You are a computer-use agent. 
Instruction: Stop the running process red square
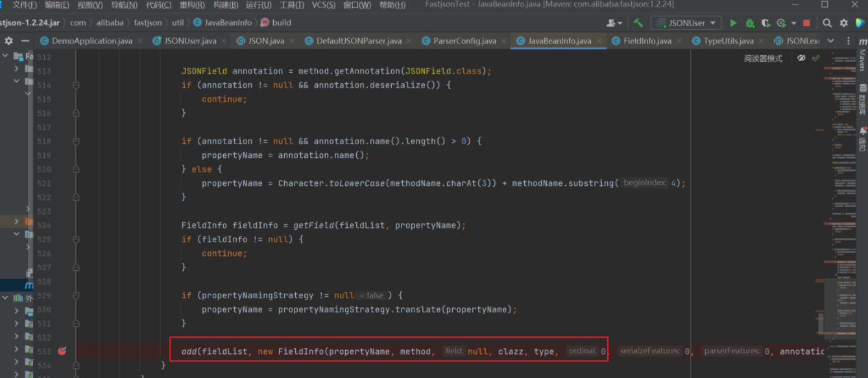click(806, 23)
